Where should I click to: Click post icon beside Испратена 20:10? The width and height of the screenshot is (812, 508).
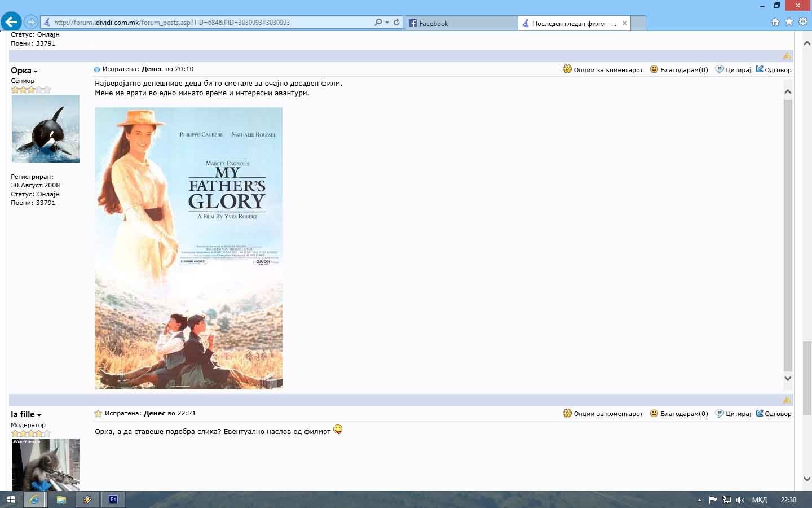tap(97, 69)
